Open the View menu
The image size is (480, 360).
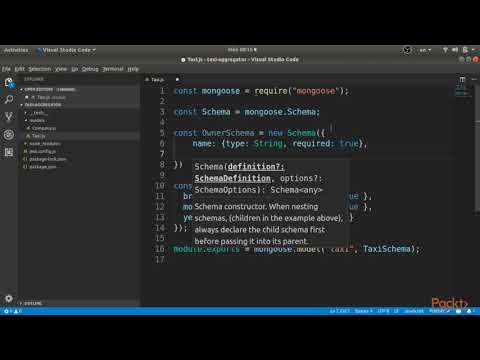click(61, 69)
